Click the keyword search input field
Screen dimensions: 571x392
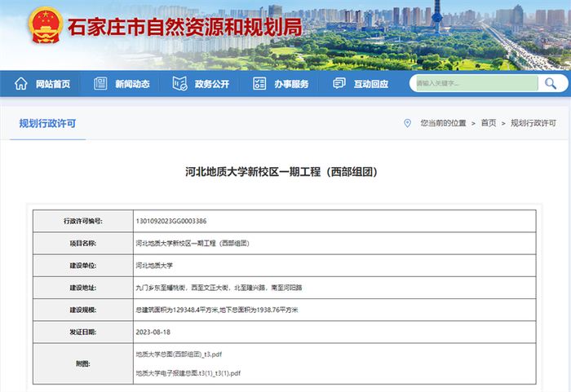pyautogui.click(x=476, y=83)
